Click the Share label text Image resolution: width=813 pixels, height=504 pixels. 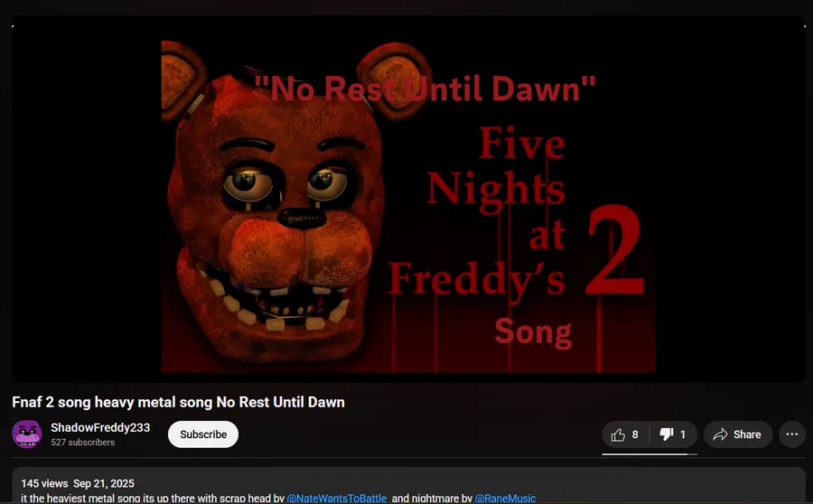(747, 434)
